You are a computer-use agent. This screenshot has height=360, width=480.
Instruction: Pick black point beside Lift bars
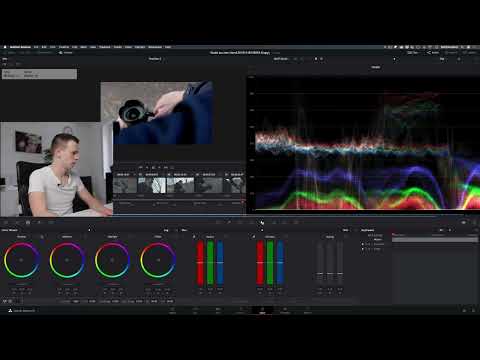tap(194, 237)
